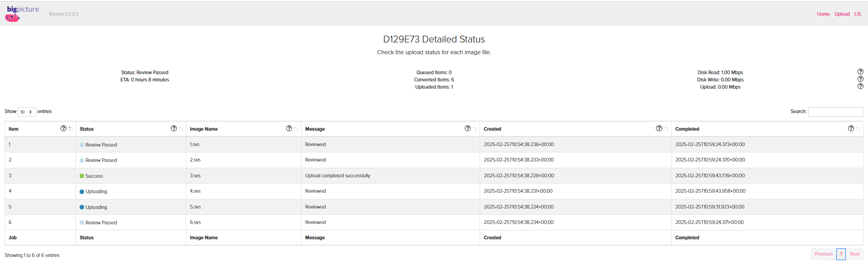
Task: Open help icon for Upload speed
Action: [860, 86]
